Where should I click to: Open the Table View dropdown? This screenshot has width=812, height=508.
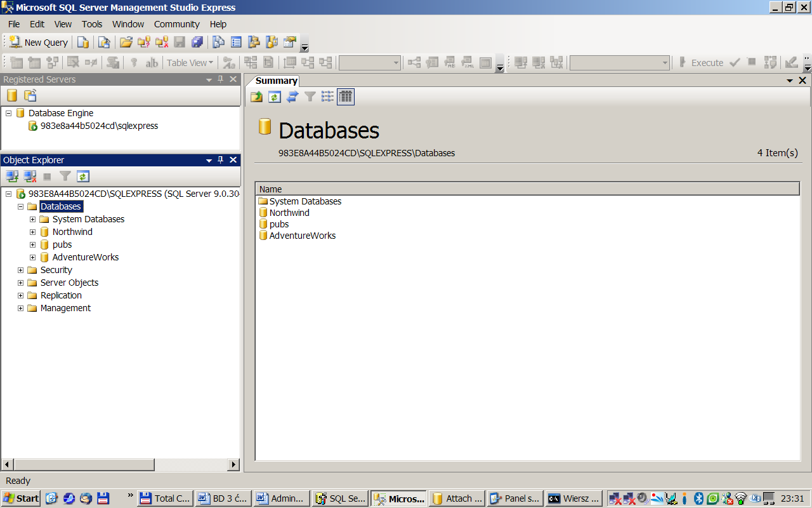190,63
